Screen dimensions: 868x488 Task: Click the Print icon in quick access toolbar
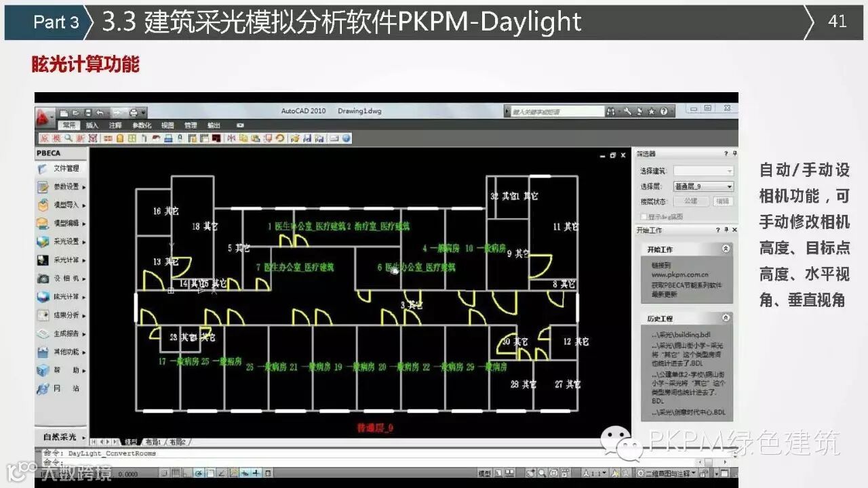tap(134, 112)
